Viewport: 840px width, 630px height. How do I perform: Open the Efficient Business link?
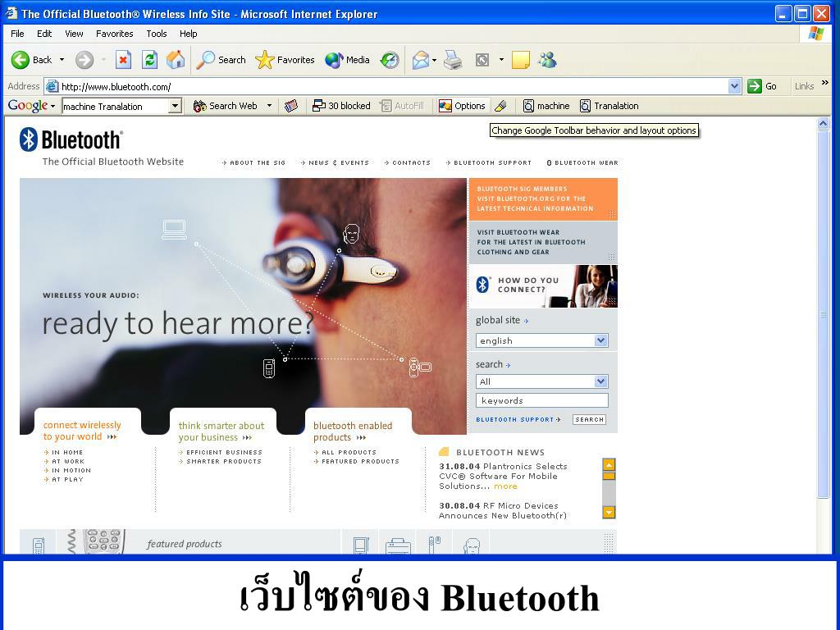tap(221, 453)
